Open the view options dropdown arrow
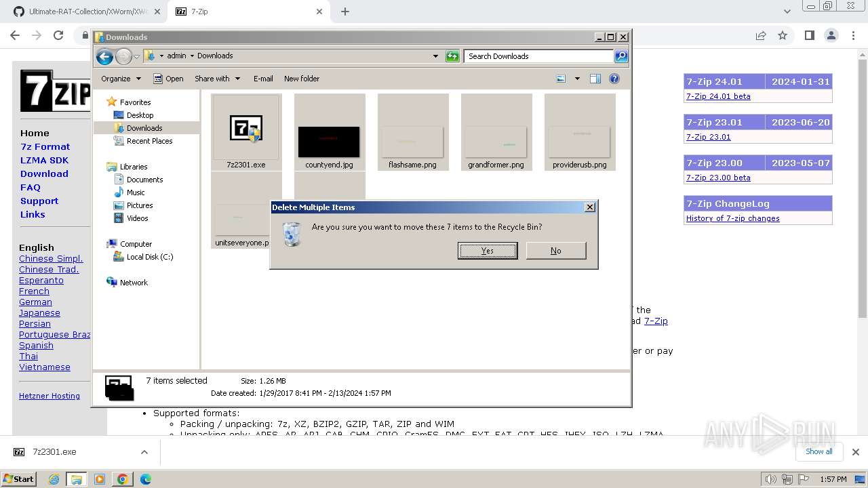This screenshot has height=488, width=868. tap(577, 79)
